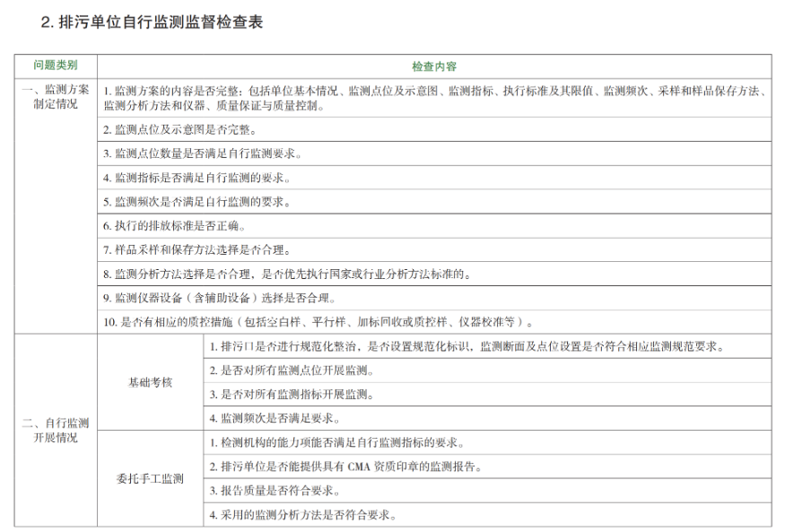Image resolution: width=785 pixels, height=532 pixels.
Task: Click row '7. 样品采样和保存方法选择是否合理'
Action: coord(434,249)
